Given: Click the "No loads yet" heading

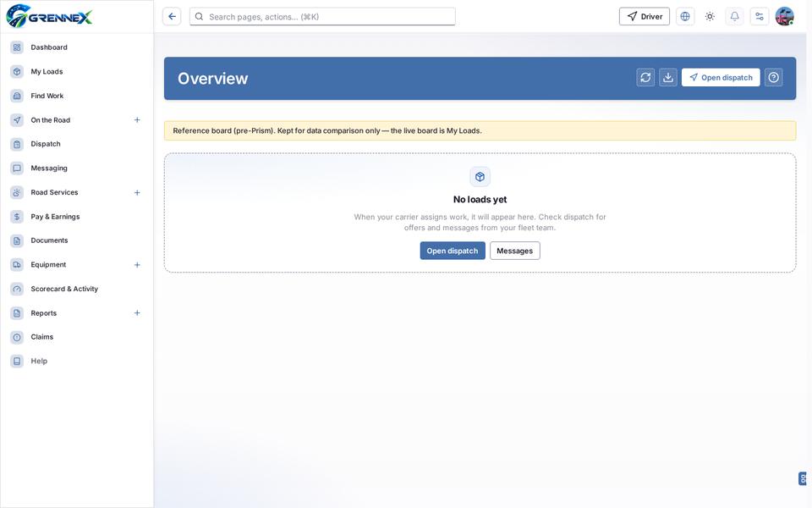Looking at the screenshot, I should [x=480, y=200].
